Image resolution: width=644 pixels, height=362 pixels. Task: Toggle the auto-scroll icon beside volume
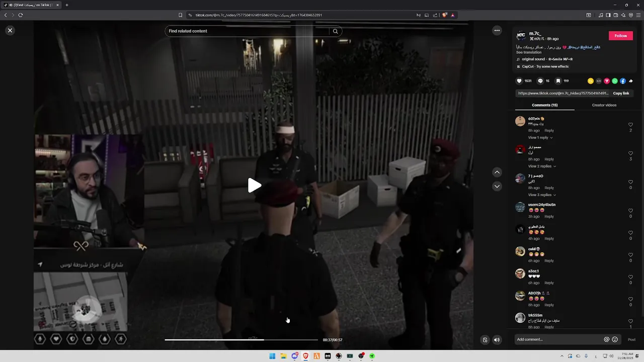click(x=485, y=340)
